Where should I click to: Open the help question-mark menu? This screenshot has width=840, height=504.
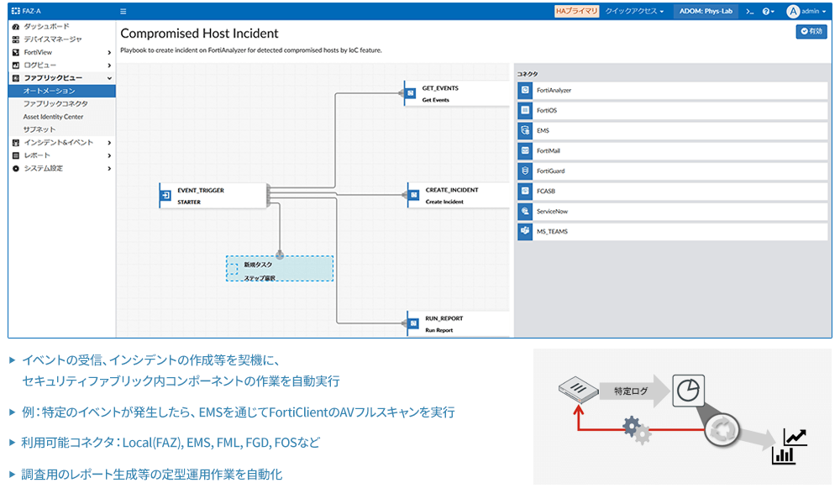[769, 11]
